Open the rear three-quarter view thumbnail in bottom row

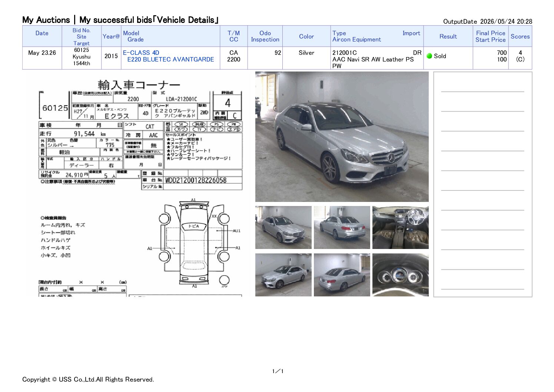click(x=342, y=275)
